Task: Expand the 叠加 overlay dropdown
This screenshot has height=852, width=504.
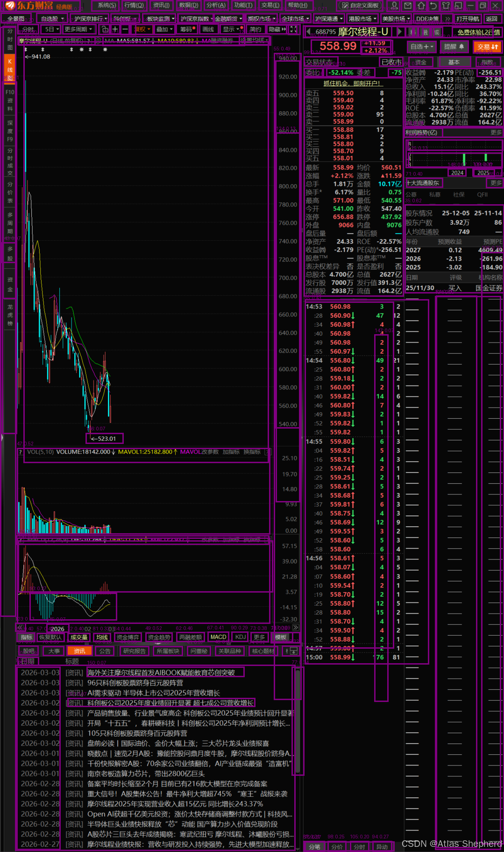Action: pos(164,29)
